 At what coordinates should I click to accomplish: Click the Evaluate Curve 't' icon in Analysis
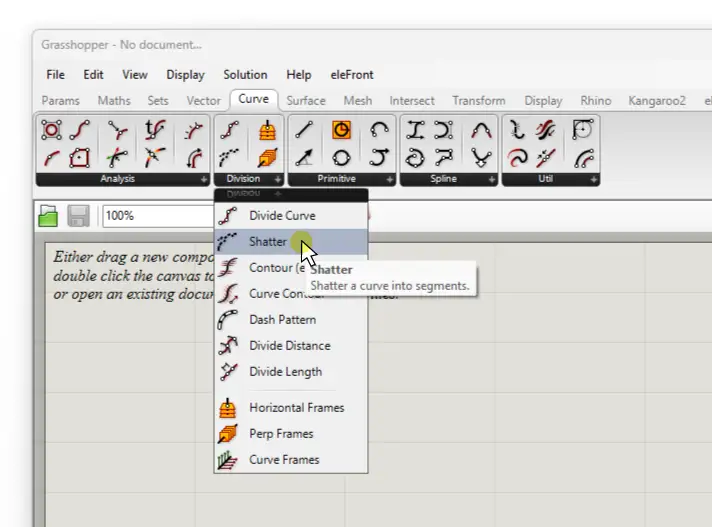[155, 130]
